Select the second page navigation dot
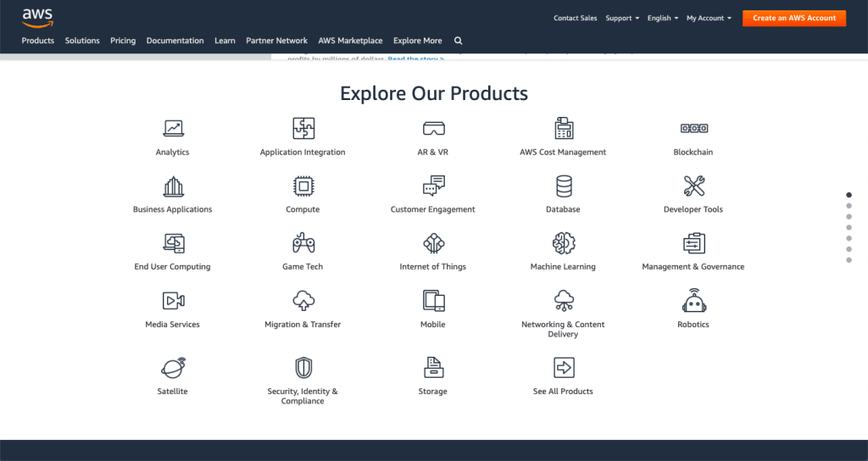Viewport: 868px width, 461px height. click(849, 206)
